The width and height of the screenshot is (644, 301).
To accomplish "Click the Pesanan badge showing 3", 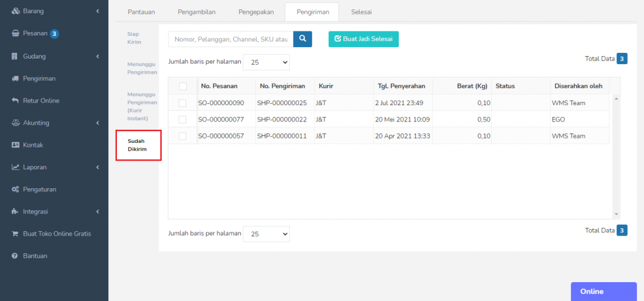I will point(54,34).
